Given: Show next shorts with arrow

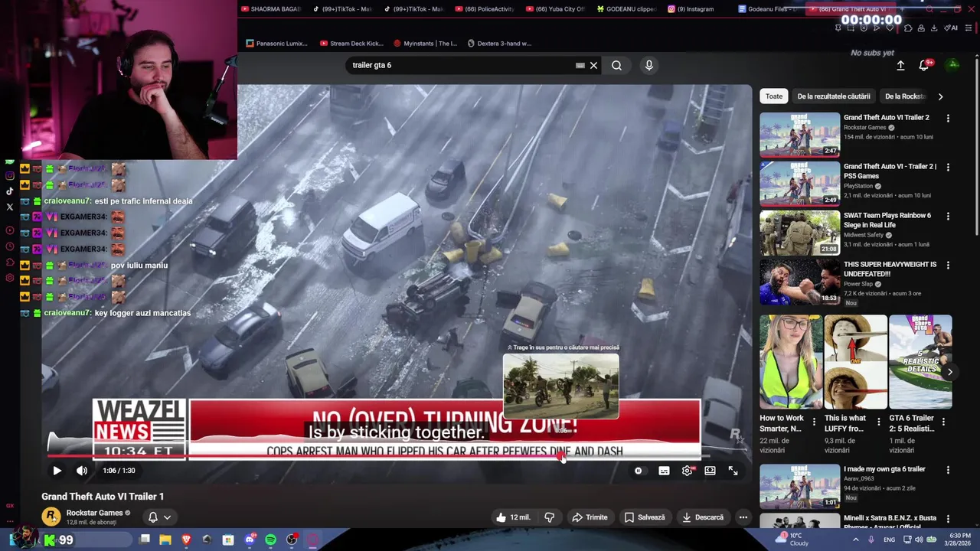Looking at the screenshot, I should click(950, 372).
